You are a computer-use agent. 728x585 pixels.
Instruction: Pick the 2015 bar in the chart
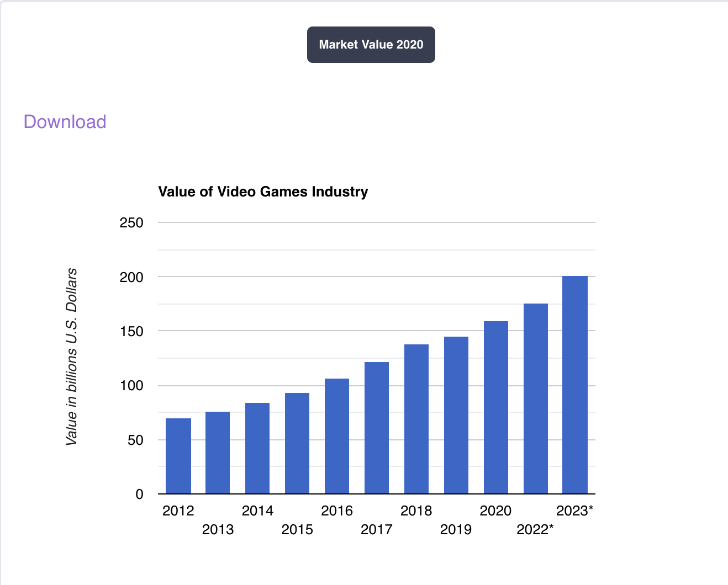(297, 443)
